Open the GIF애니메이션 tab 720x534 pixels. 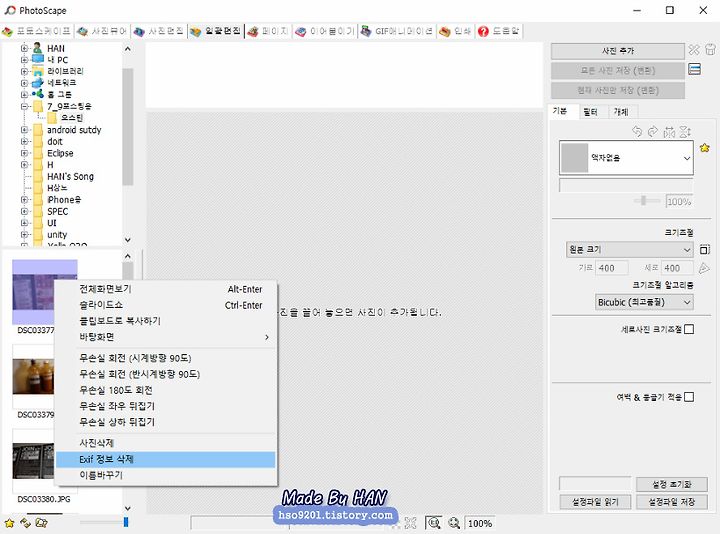pos(397,31)
